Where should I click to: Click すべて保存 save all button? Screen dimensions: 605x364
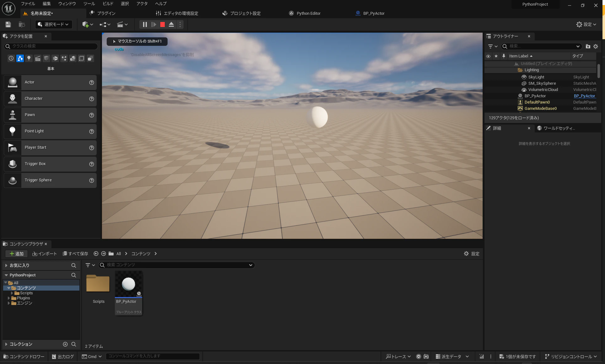pos(75,254)
